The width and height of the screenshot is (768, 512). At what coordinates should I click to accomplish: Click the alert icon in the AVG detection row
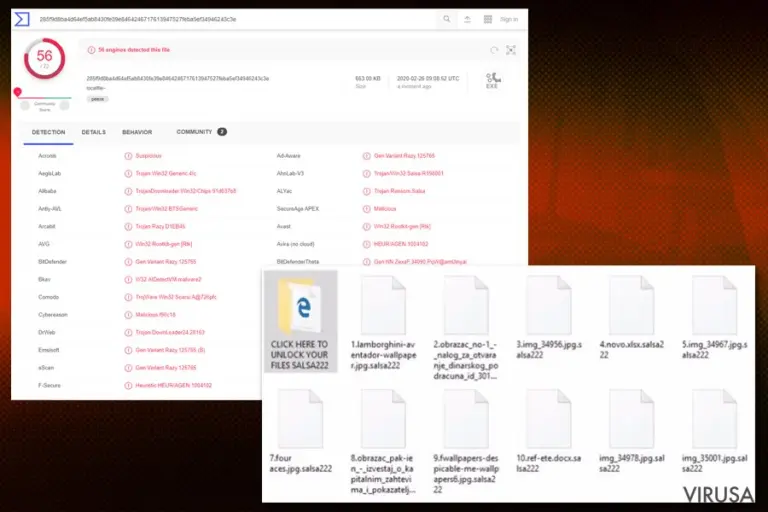pyautogui.click(x=128, y=244)
